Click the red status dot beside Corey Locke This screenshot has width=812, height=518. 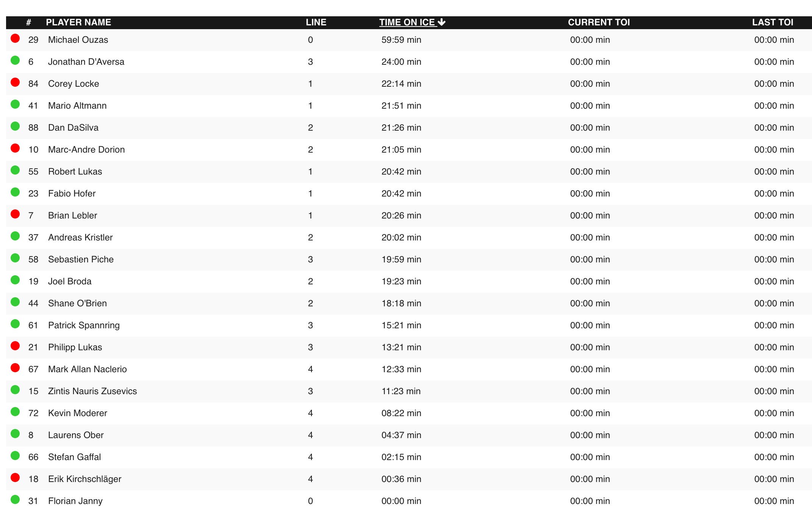click(15, 82)
